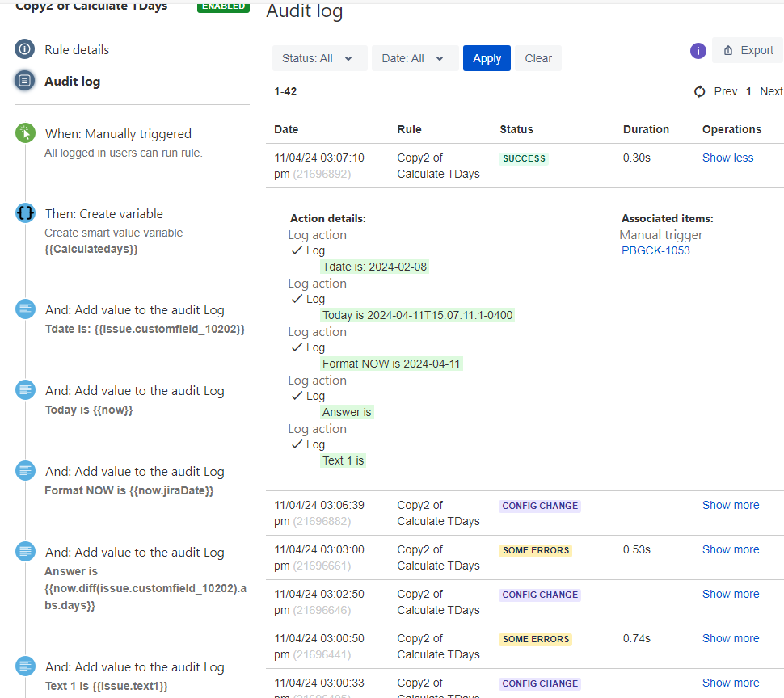
Task: Click the '1-42' results count
Action: click(x=285, y=91)
